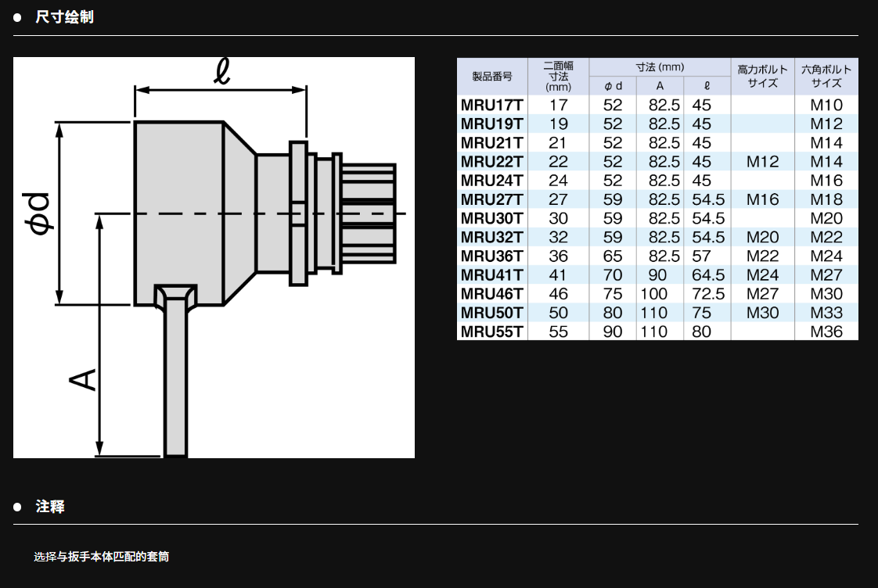Select the MRU46T row label

(491, 294)
